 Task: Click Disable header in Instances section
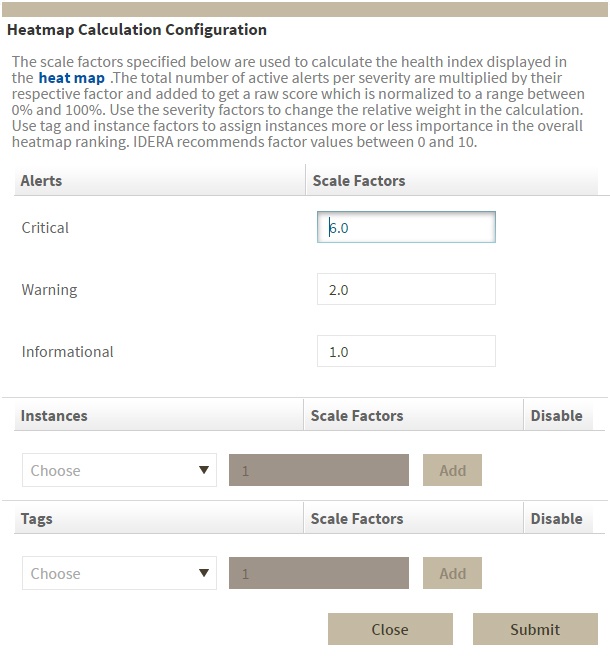click(x=556, y=416)
